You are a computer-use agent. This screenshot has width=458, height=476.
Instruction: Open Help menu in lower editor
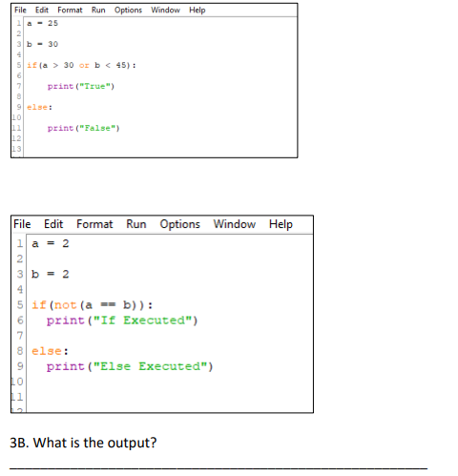pos(281,224)
